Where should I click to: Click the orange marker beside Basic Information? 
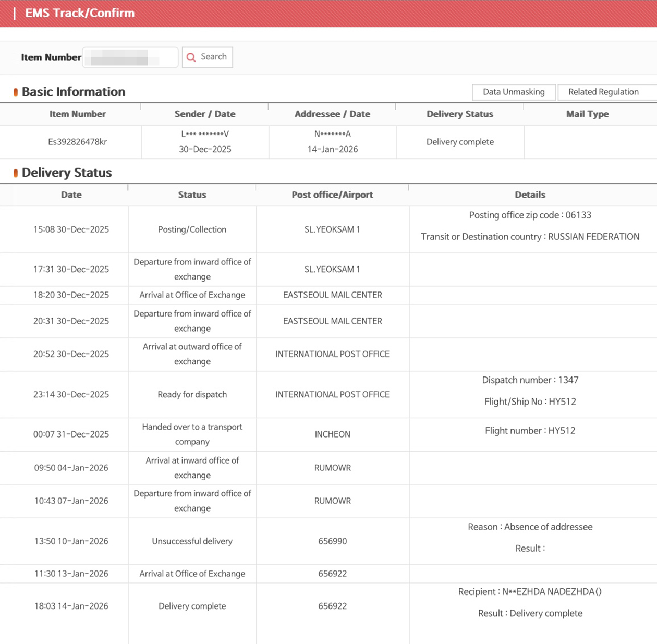click(x=16, y=92)
